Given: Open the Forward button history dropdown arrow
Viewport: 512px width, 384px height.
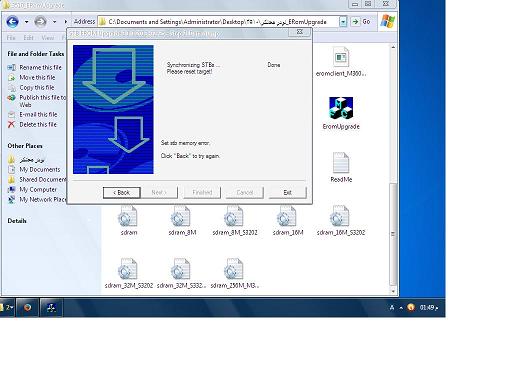Looking at the screenshot, I should pyautogui.click(x=54, y=22).
